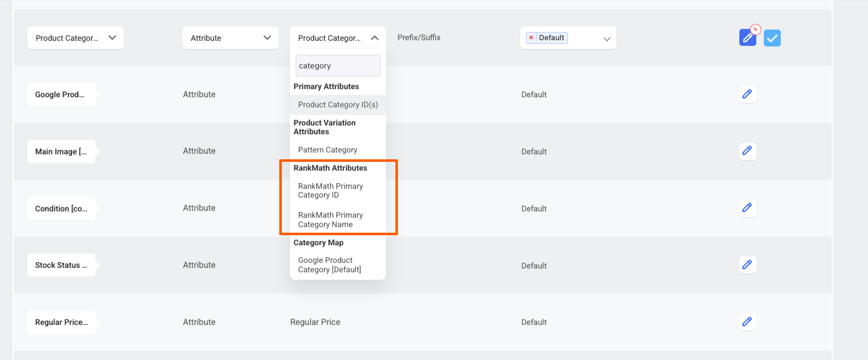868x360 pixels.
Task: Select RankMath Primary Category ID
Action: click(331, 191)
